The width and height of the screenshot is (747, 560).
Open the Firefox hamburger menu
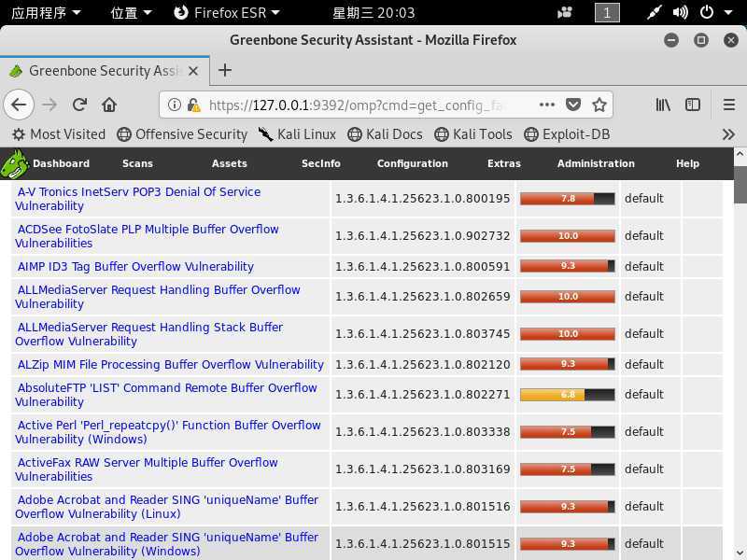729,105
